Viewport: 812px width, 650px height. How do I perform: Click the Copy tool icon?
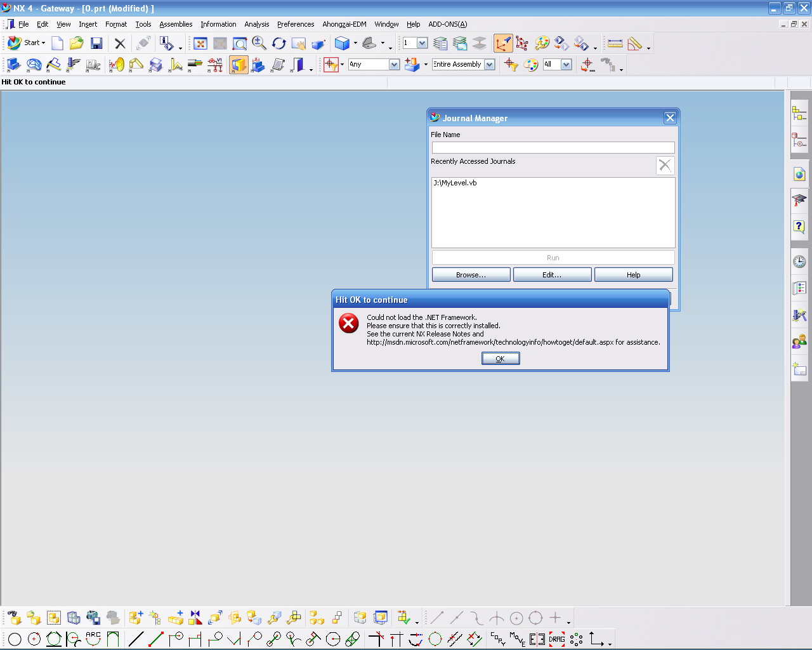498,639
